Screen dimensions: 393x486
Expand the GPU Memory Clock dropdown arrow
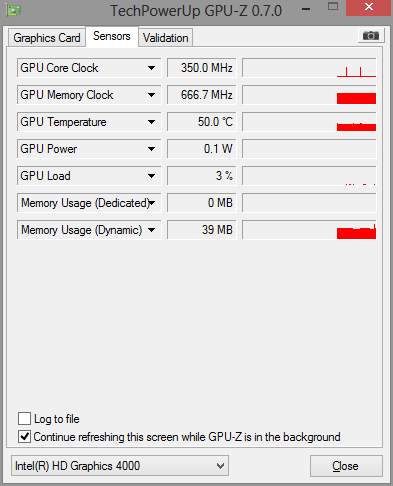[x=151, y=95]
